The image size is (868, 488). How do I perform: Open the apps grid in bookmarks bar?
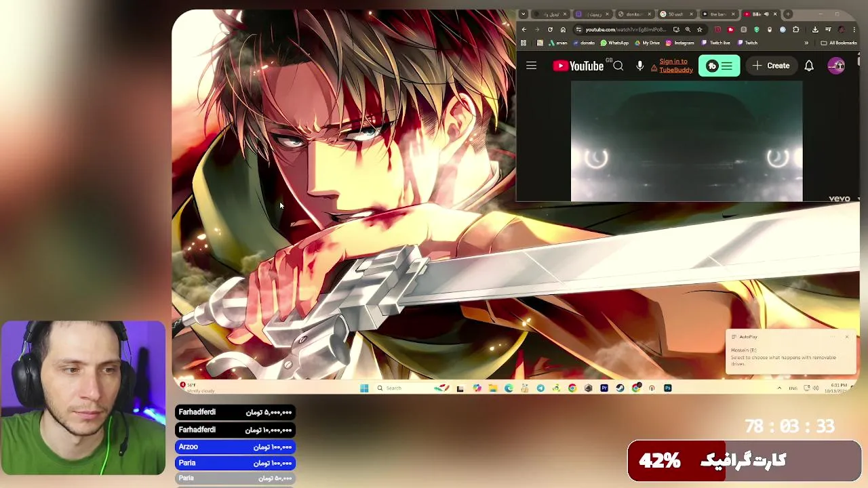pos(523,43)
